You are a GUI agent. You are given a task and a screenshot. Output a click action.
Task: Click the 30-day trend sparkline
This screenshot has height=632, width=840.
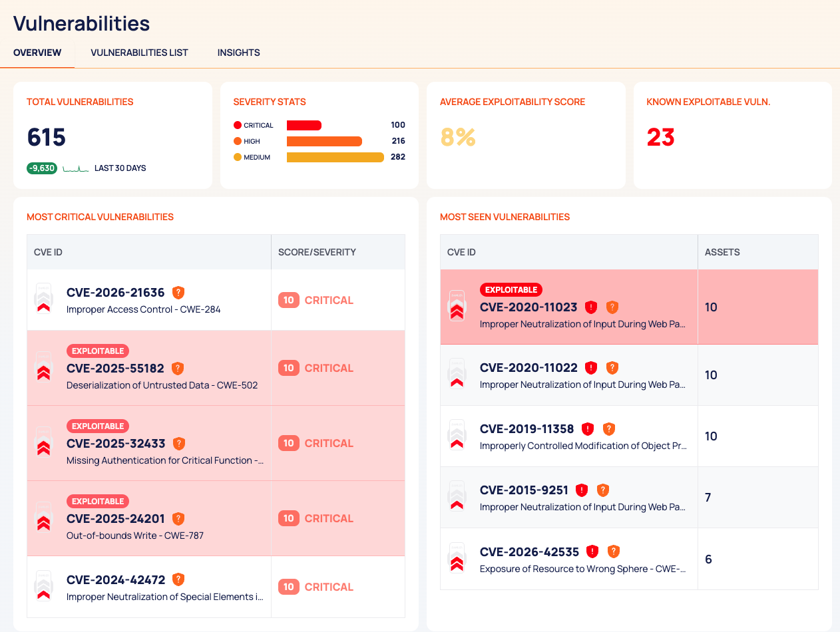(76, 169)
